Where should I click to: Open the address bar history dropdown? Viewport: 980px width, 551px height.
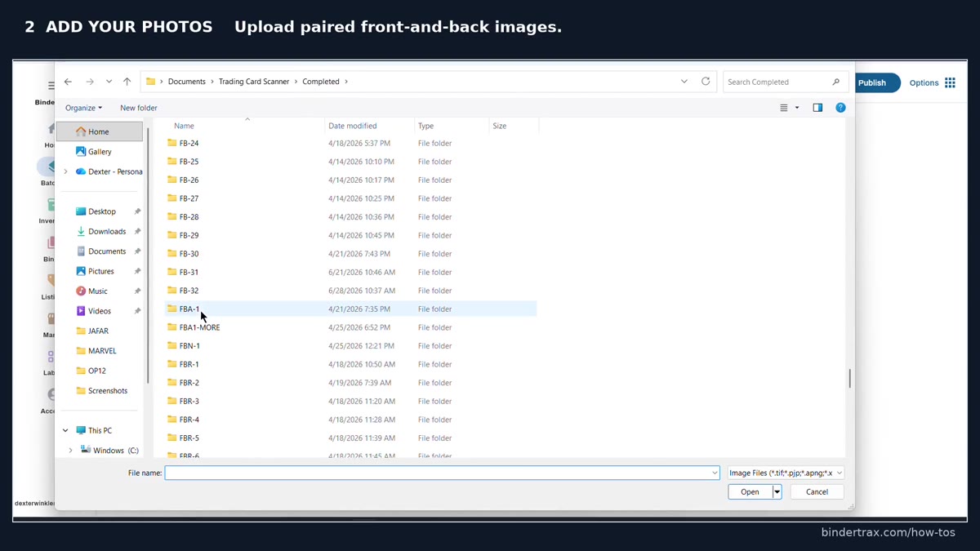click(684, 82)
